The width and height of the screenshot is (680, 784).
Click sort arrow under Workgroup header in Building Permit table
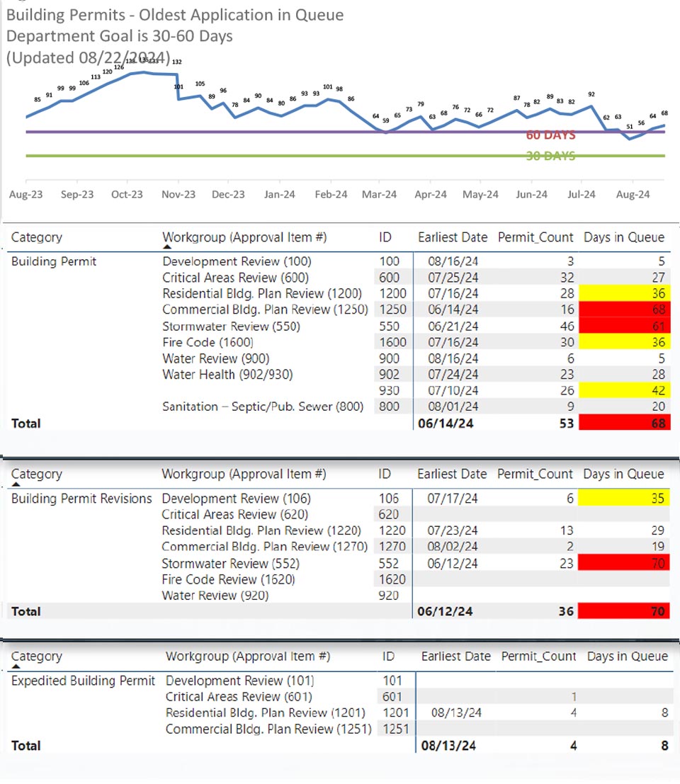point(167,247)
